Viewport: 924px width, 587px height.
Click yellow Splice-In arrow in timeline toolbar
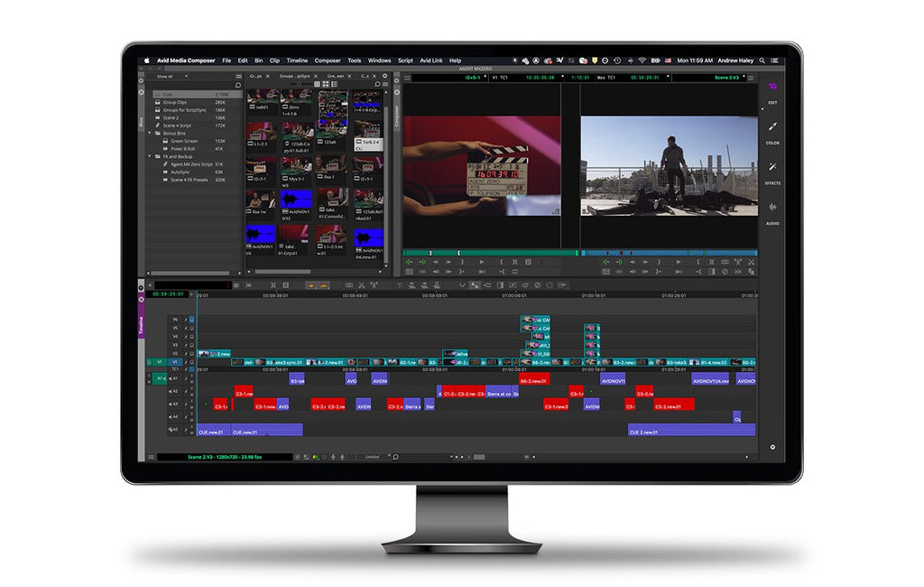pos(311,285)
